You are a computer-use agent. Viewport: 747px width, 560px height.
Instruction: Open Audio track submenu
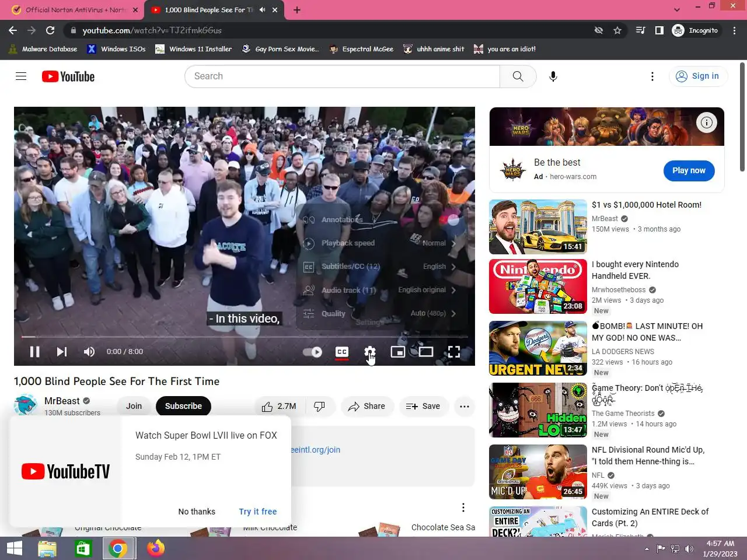pos(380,290)
